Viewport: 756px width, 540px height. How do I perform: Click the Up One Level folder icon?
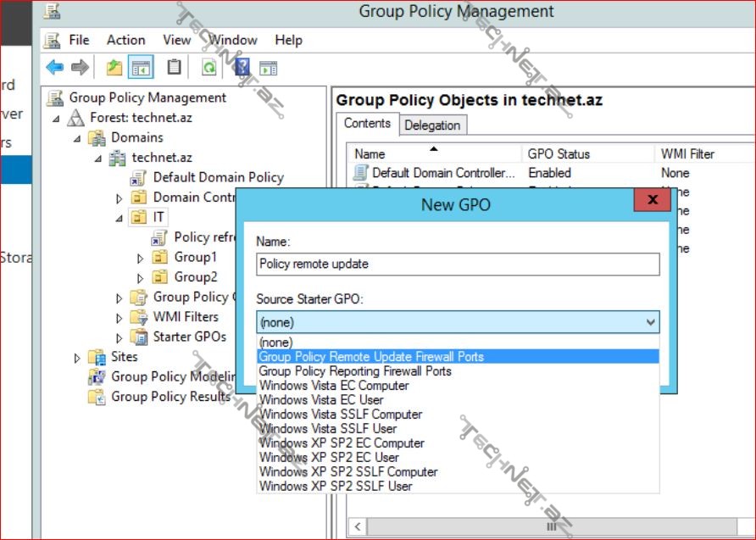pyautogui.click(x=114, y=67)
